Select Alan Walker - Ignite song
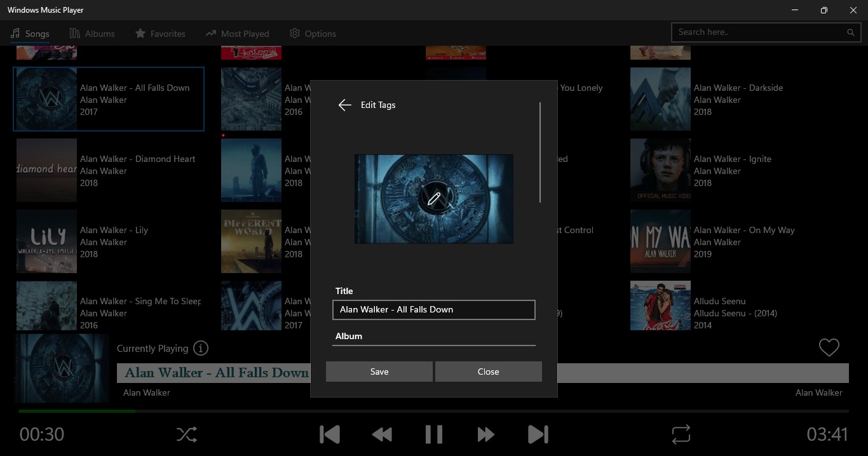This screenshot has width=868, height=456. [x=722, y=170]
